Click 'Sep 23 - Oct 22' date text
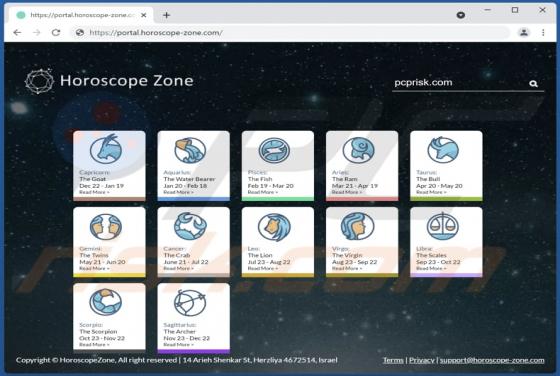The width and height of the screenshot is (560, 376). coord(438,262)
